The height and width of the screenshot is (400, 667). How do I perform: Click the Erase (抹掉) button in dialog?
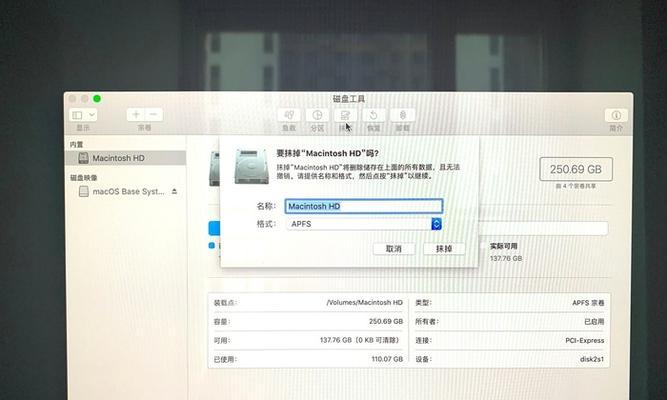(x=444, y=249)
